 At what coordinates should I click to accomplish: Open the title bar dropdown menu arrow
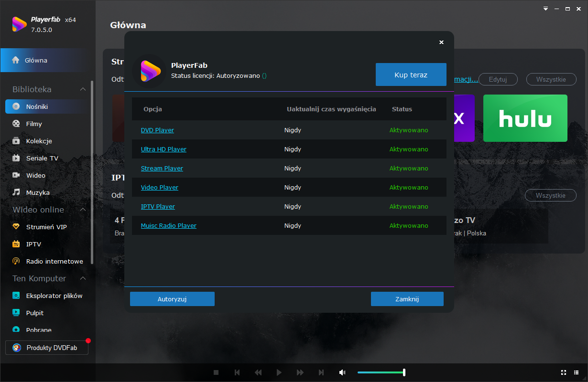click(x=546, y=9)
